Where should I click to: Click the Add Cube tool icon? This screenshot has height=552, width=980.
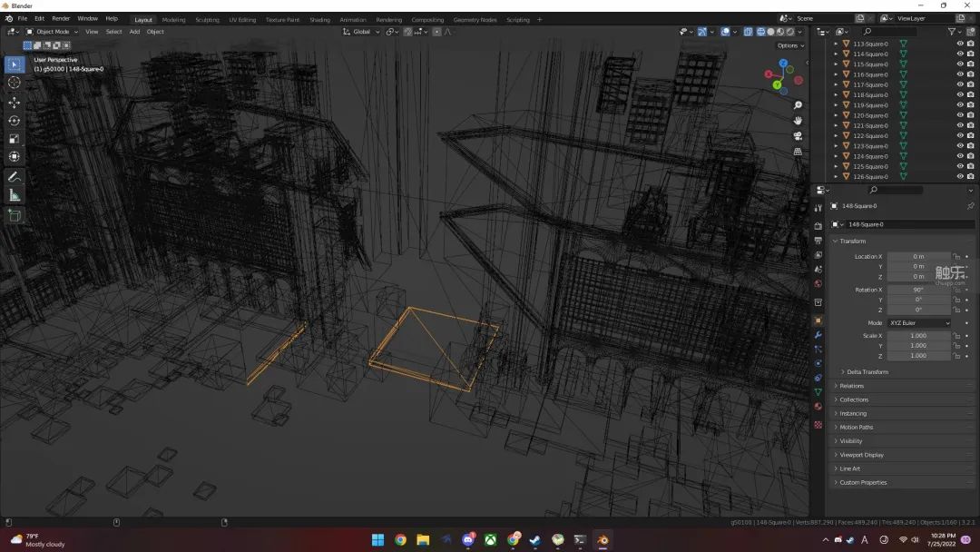coord(15,215)
